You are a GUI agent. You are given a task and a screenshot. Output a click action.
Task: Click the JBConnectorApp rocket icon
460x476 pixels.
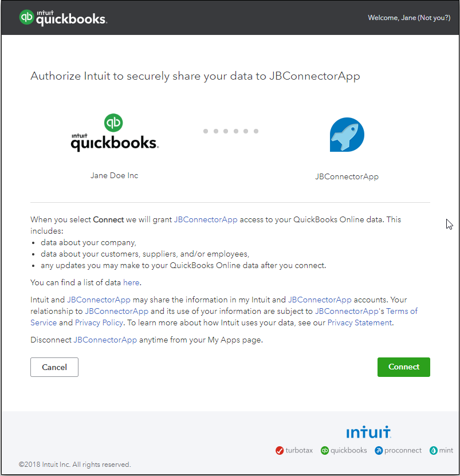347,135
